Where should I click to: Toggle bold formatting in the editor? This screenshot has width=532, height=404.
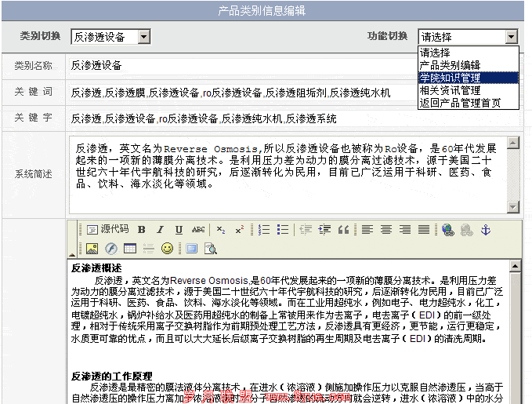[x=142, y=230]
